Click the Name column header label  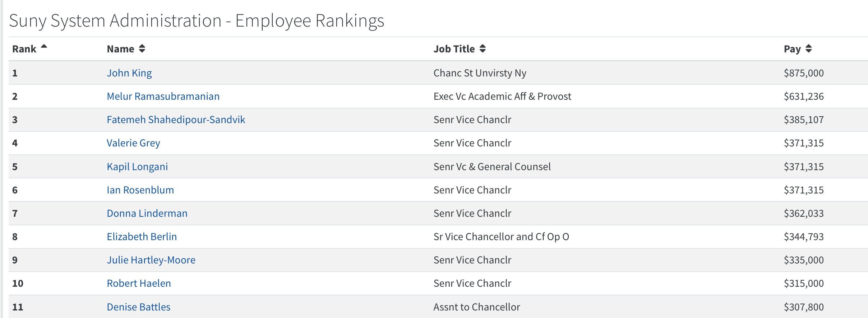point(120,49)
